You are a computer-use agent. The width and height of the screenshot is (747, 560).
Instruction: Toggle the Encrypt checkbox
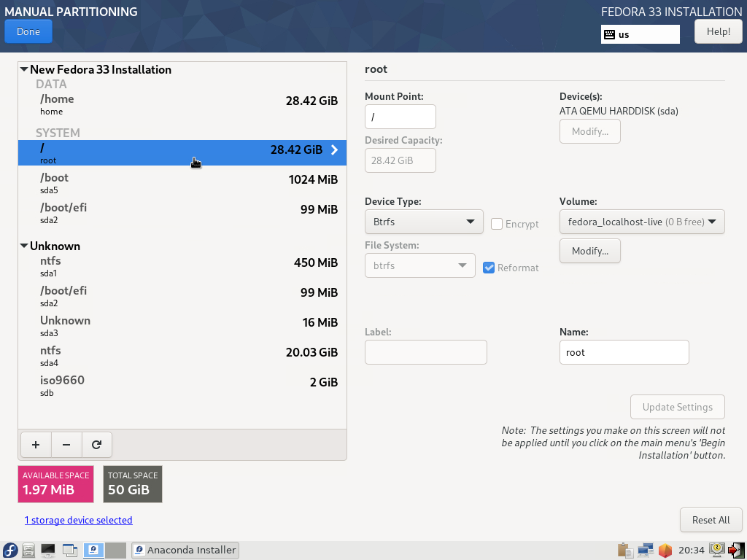click(496, 224)
